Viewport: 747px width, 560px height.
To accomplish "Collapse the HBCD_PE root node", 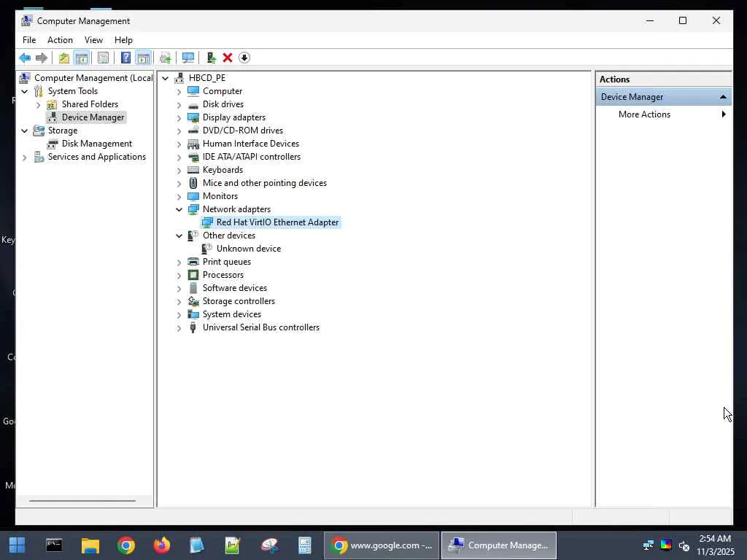I will pos(166,78).
